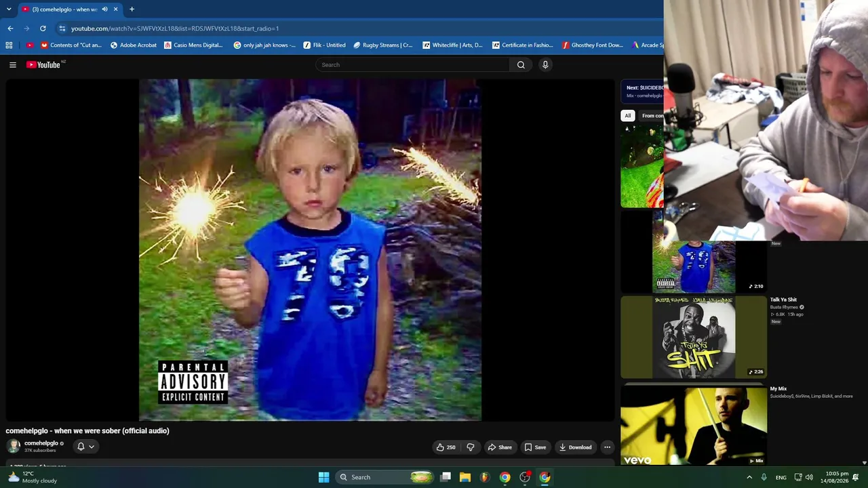Open the Casio Mens Digital bookmark
This screenshot has height=488, width=868.
(x=193, y=45)
